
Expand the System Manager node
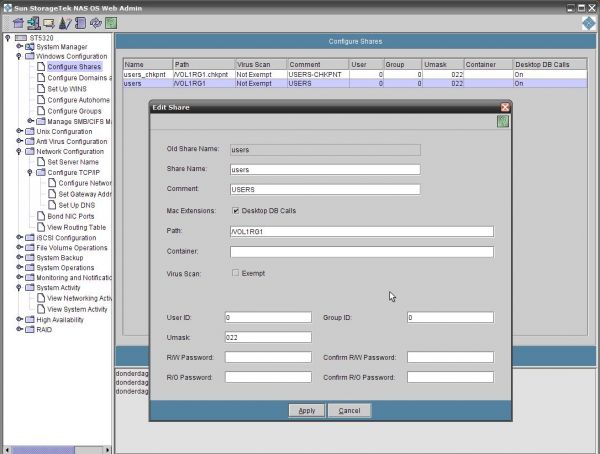pos(19,46)
